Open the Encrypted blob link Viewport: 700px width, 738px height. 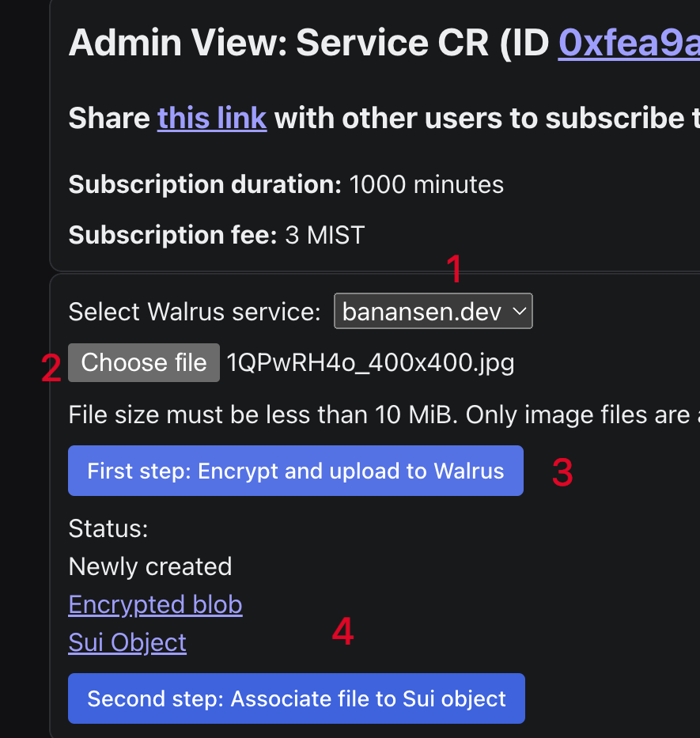(155, 605)
